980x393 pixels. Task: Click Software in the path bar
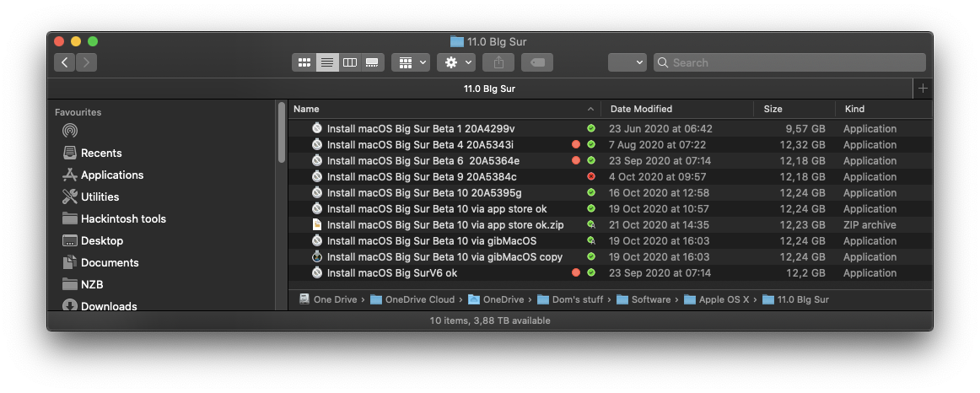click(643, 299)
